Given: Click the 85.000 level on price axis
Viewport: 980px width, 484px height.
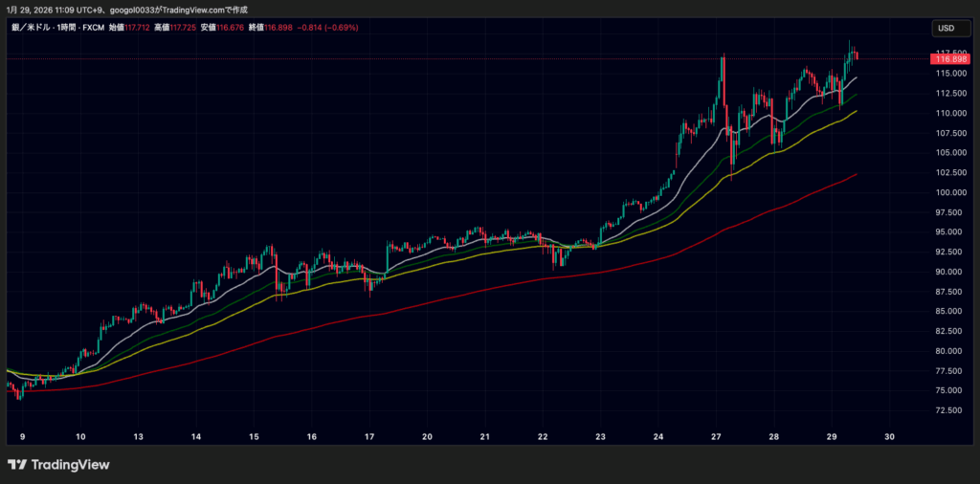Looking at the screenshot, I should pos(947,311).
